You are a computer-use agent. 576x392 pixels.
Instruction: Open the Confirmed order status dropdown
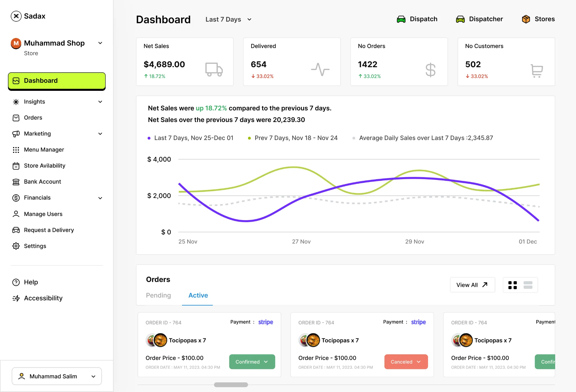click(x=252, y=362)
